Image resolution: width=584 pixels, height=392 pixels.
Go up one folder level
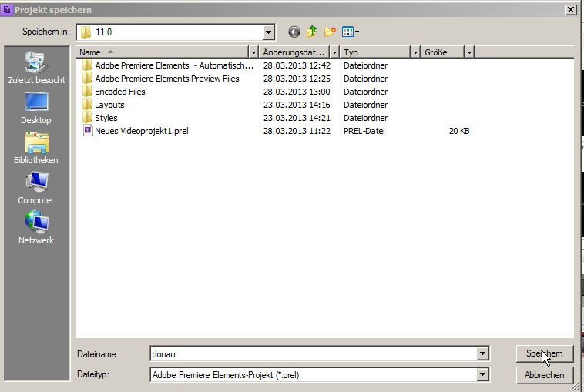[312, 32]
